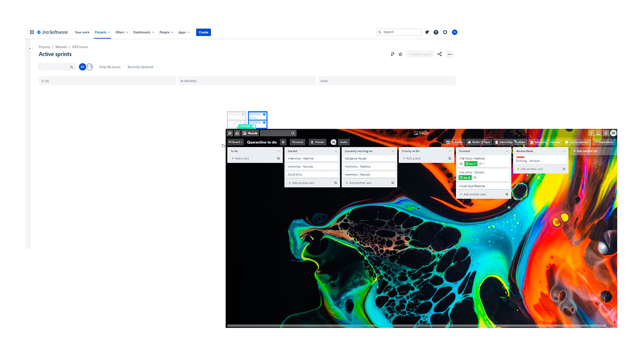The height and width of the screenshot is (362, 644).
Task: Toggle the Recently Updated filter
Action: 140,67
